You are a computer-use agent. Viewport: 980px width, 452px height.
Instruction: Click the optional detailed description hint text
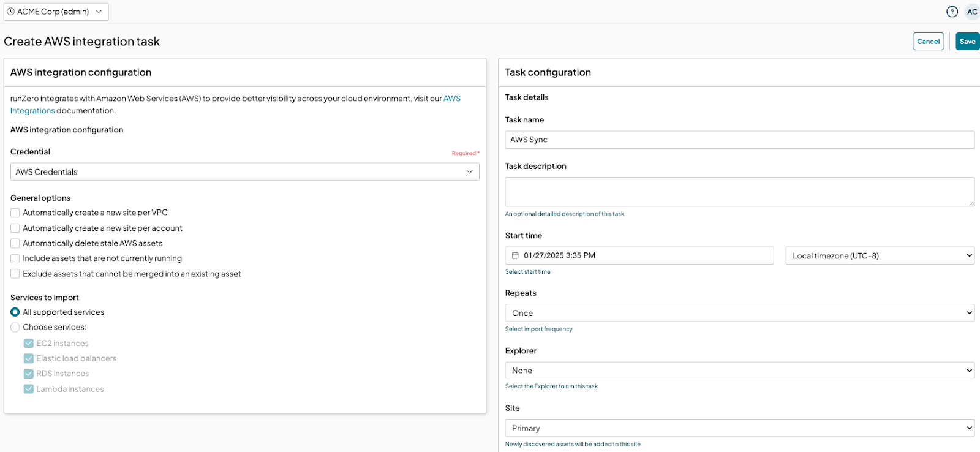(565, 214)
